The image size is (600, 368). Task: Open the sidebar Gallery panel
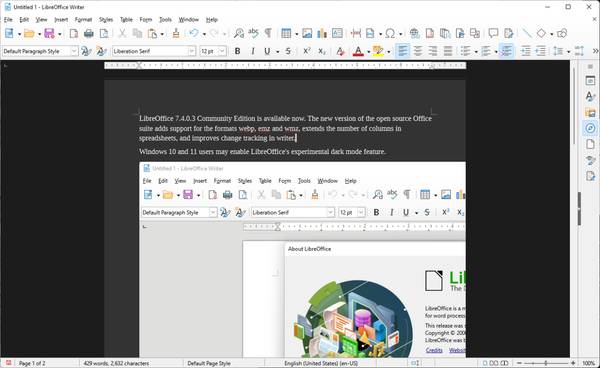click(590, 112)
